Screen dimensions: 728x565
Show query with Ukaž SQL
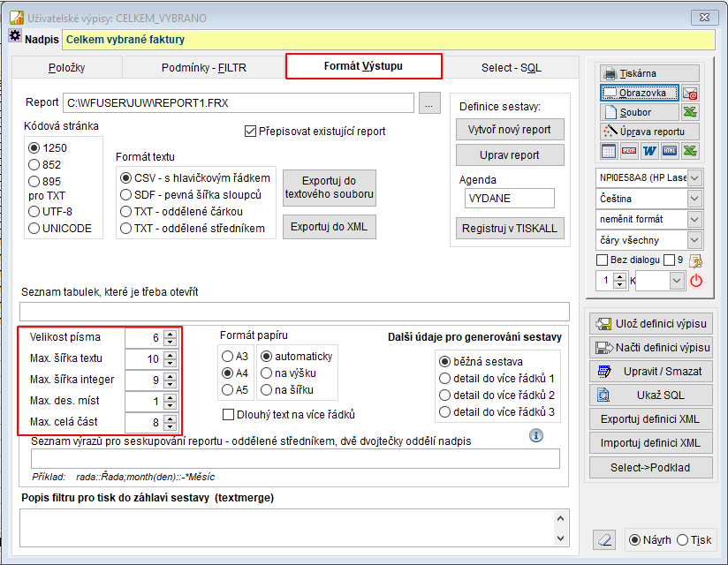[x=651, y=395]
